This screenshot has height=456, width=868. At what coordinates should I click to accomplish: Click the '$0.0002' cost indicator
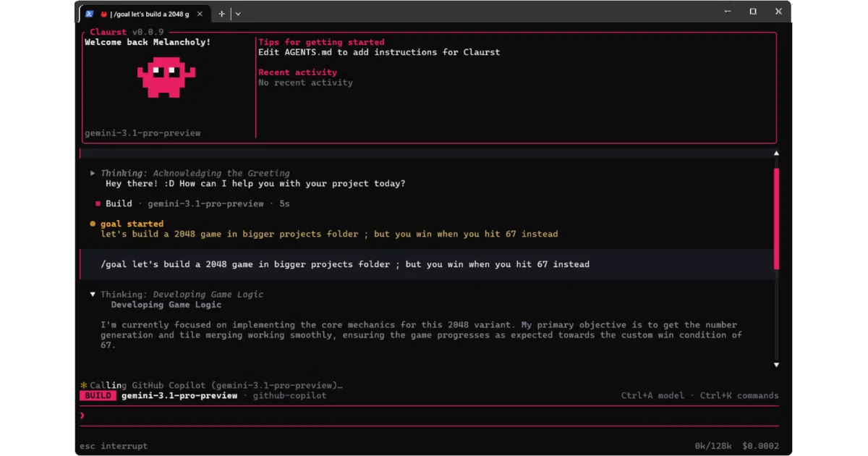click(762, 446)
